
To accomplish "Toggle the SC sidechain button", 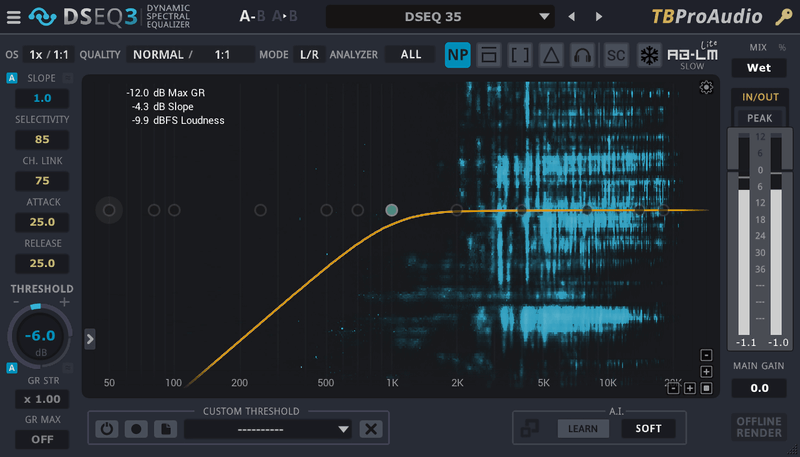I will (616, 55).
